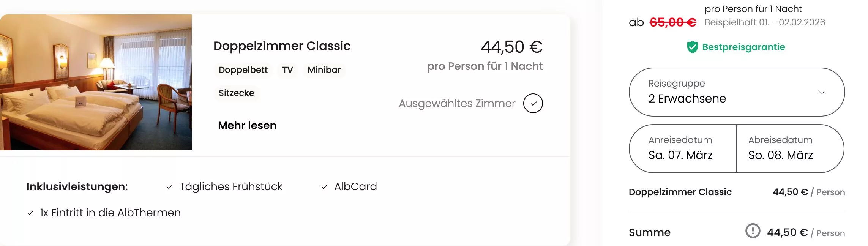Click the Ausgewähltes Zimmer label

[457, 103]
